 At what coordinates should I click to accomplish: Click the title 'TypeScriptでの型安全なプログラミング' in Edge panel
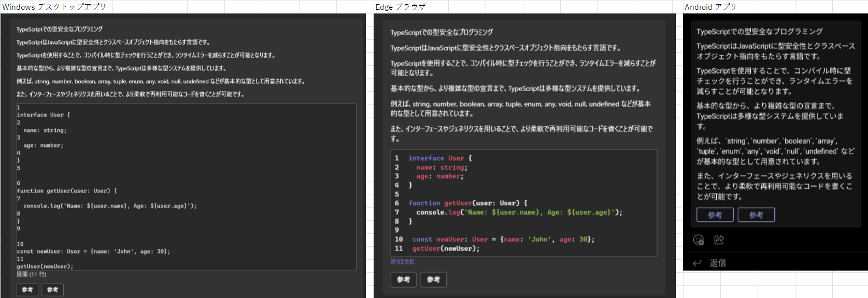coord(442,32)
